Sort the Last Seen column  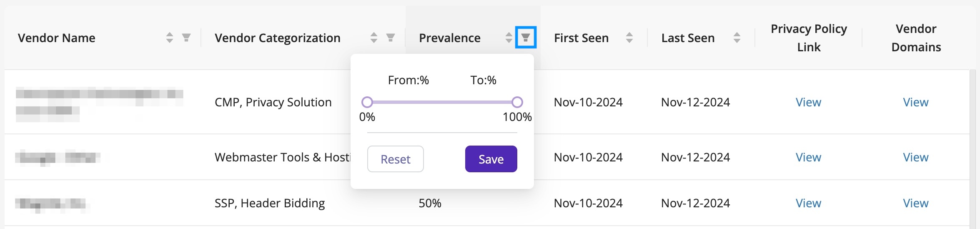click(x=737, y=38)
